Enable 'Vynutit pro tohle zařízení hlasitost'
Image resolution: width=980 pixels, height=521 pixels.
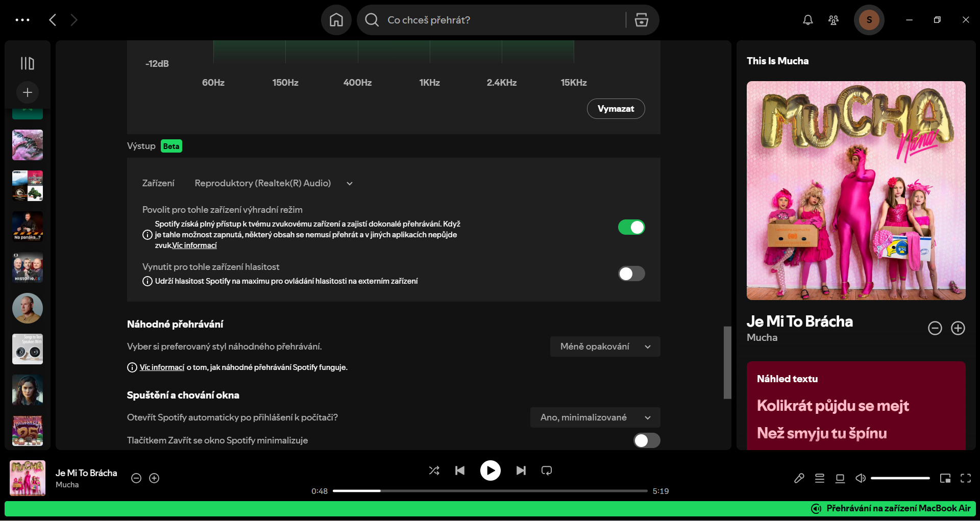click(631, 274)
